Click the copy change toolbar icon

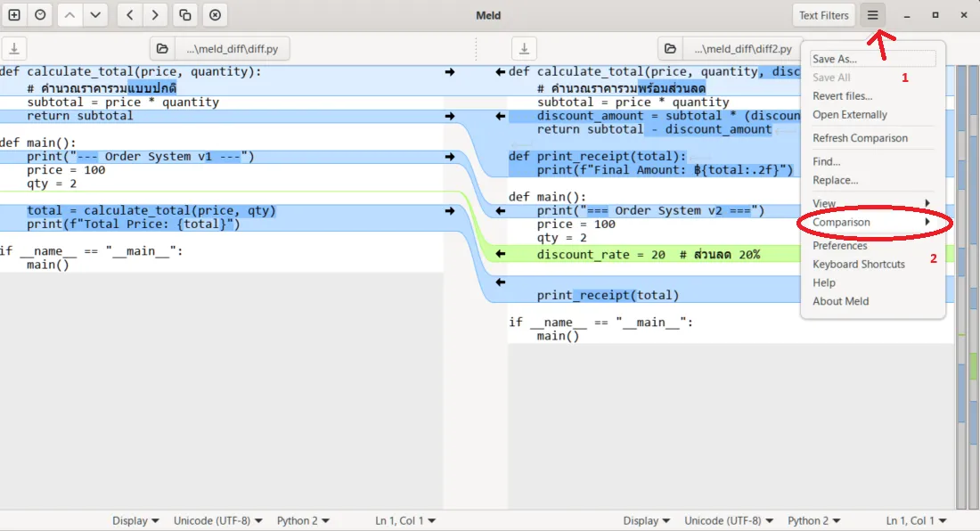185,15
